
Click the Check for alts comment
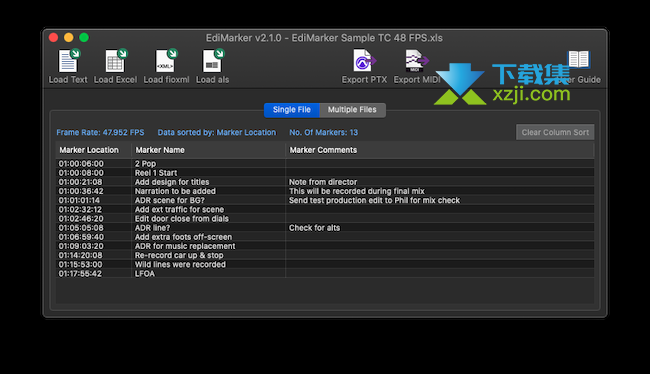tap(314, 228)
